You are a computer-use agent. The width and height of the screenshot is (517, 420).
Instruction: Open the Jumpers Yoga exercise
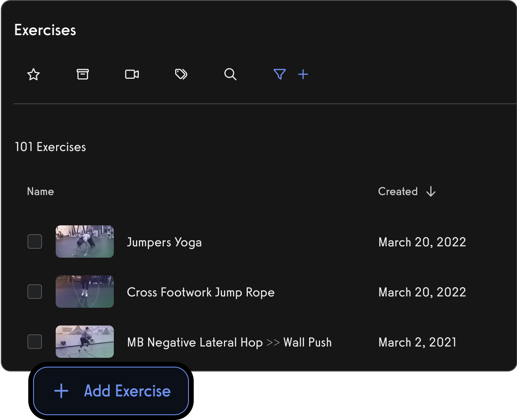click(x=164, y=242)
